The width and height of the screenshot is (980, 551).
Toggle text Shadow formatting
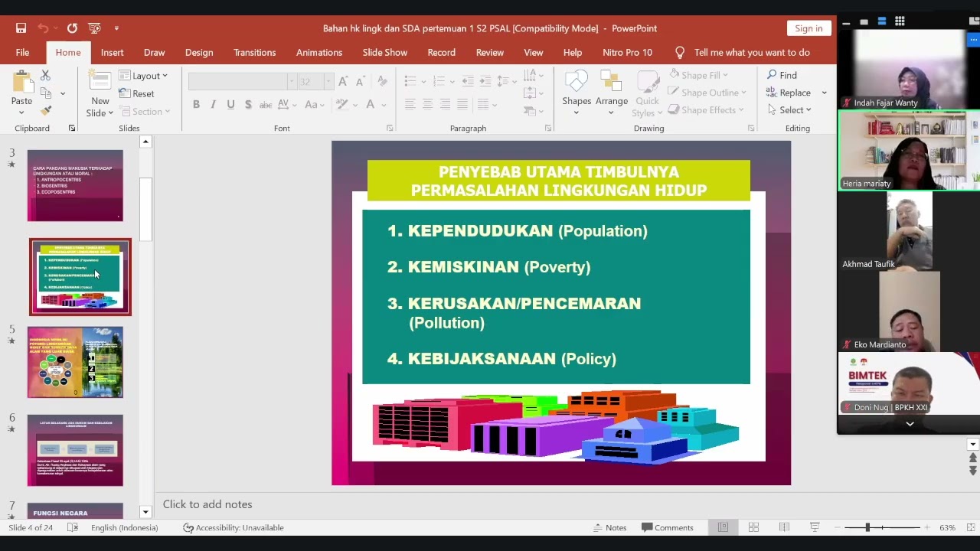(248, 105)
